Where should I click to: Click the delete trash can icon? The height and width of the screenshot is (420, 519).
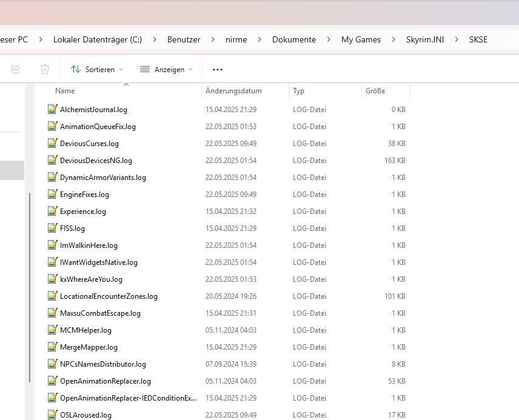click(45, 69)
